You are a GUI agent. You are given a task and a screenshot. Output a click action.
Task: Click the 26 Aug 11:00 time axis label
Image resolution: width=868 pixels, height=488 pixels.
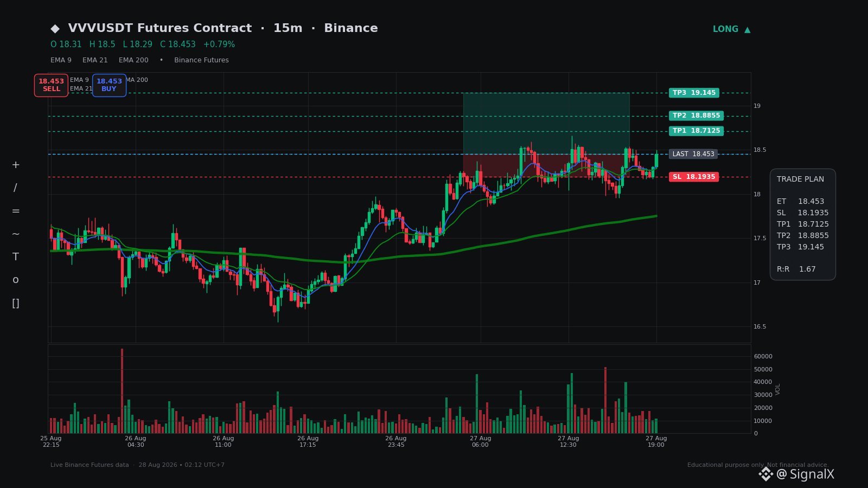(x=224, y=441)
